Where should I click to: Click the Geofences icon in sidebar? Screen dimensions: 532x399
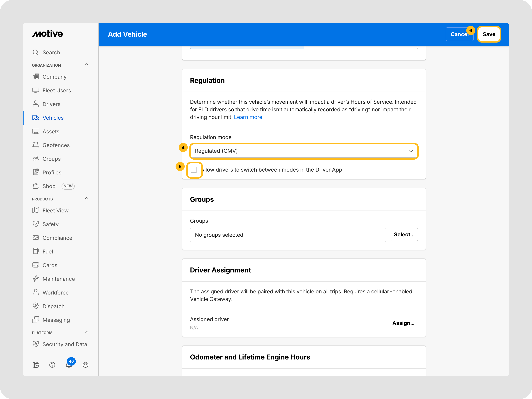click(36, 145)
